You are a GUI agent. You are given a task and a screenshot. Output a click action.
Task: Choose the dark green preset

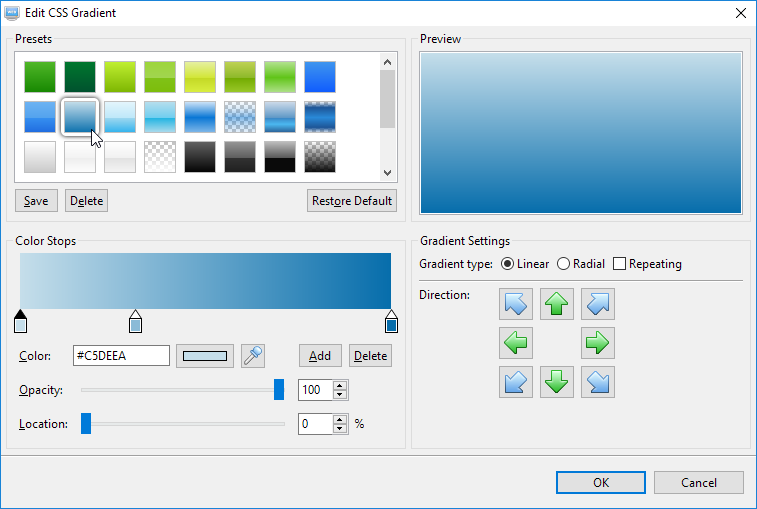point(80,77)
